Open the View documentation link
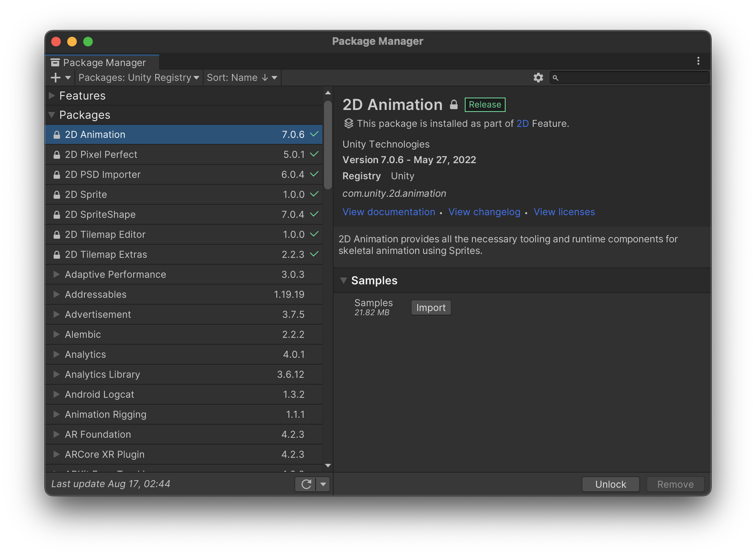756x555 pixels. pyautogui.click(x=389, y=212)
